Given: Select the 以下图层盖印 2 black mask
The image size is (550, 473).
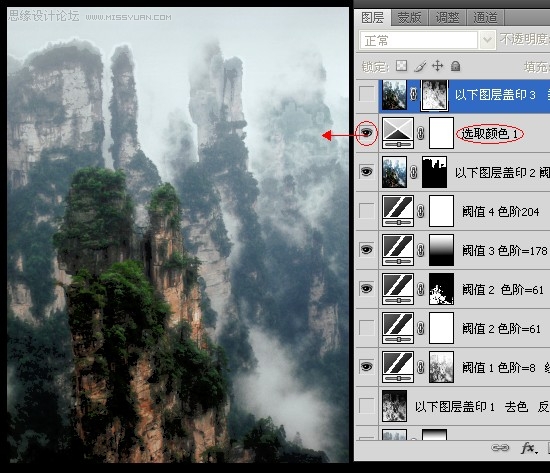Looking at the screenshot, I should 435,172.
